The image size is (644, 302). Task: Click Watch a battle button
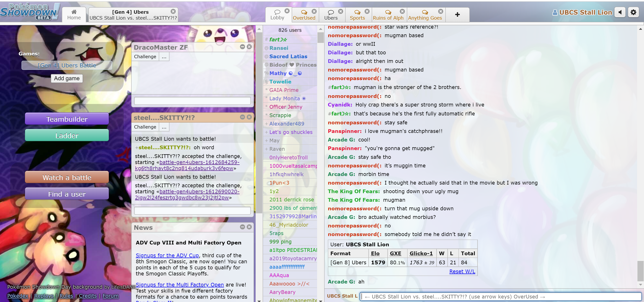tap(67, 177)
